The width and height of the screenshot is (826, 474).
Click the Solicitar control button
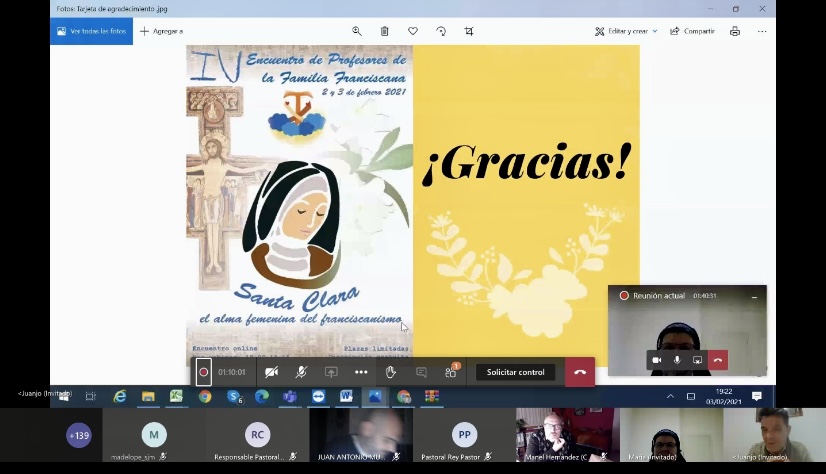click(515, 372)
